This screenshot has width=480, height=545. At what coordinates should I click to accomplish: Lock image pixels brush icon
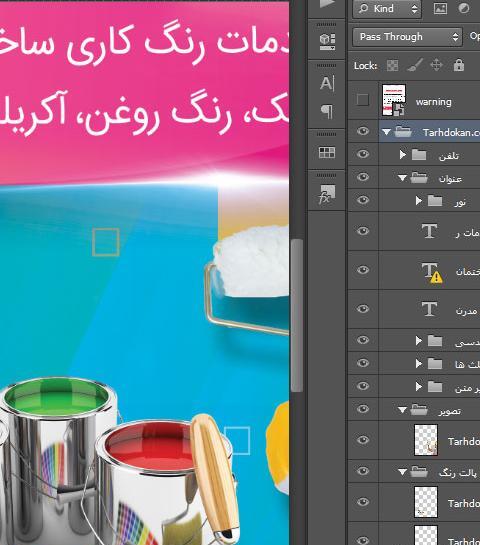[415, 65]
